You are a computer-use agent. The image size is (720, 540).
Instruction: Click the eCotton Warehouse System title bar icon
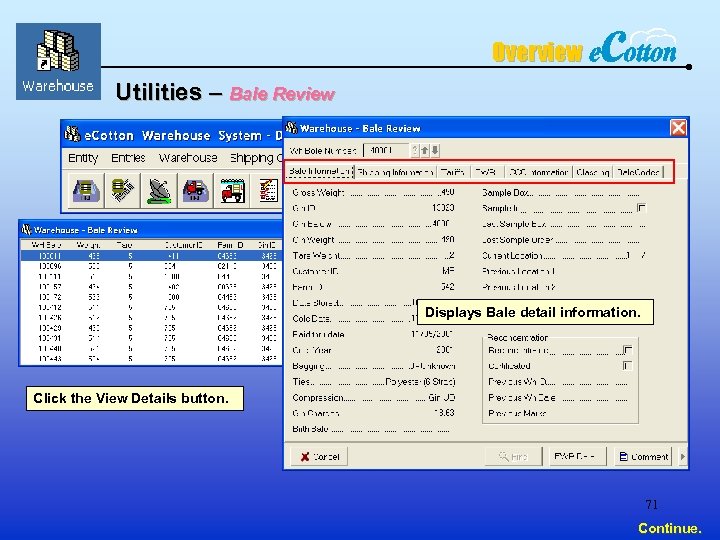point(73,135)
